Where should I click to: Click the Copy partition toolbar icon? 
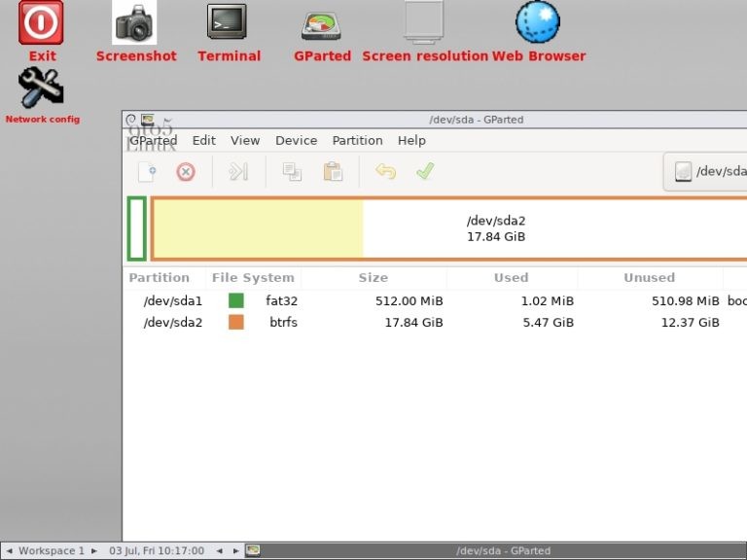292,172
